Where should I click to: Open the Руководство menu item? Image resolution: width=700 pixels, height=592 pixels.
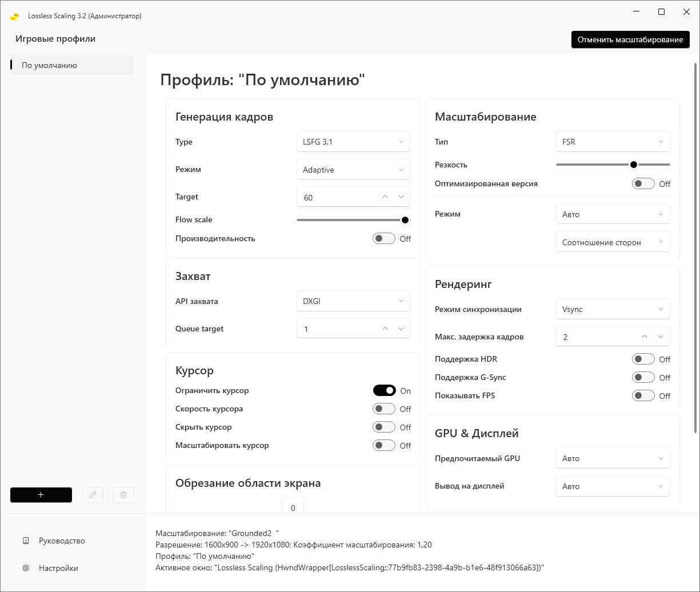62,541
